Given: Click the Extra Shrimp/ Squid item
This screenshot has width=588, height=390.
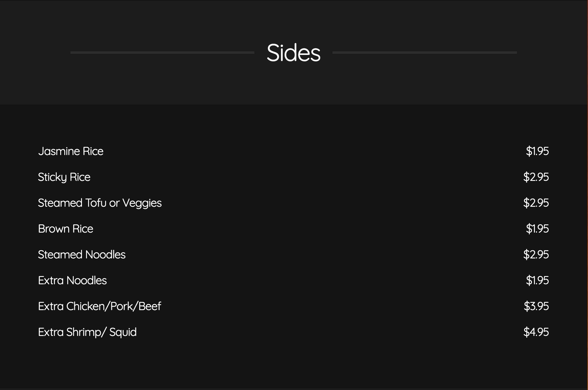Looking at the screenshot, I should pyautogui.click(x=87, y=332).
